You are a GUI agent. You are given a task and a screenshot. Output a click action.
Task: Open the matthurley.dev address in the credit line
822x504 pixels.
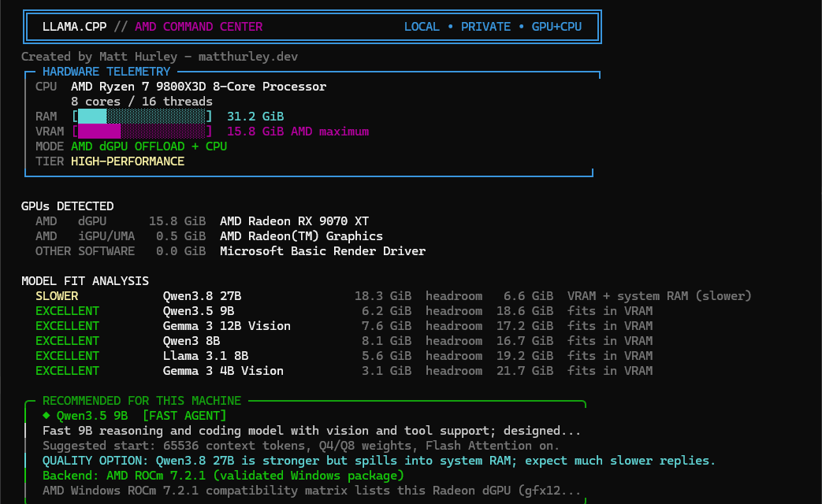coord(248,57)
